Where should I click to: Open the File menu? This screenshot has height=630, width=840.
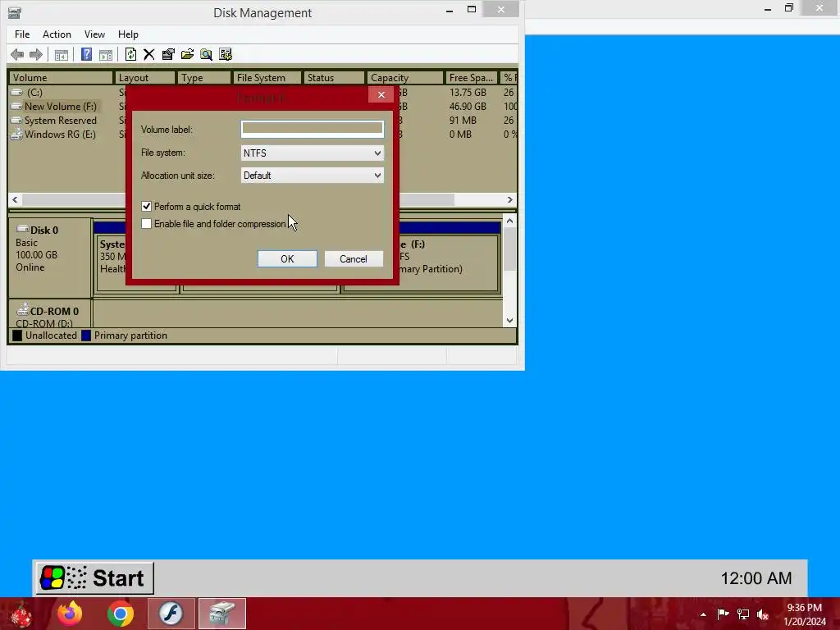click(x=22, y=34)
